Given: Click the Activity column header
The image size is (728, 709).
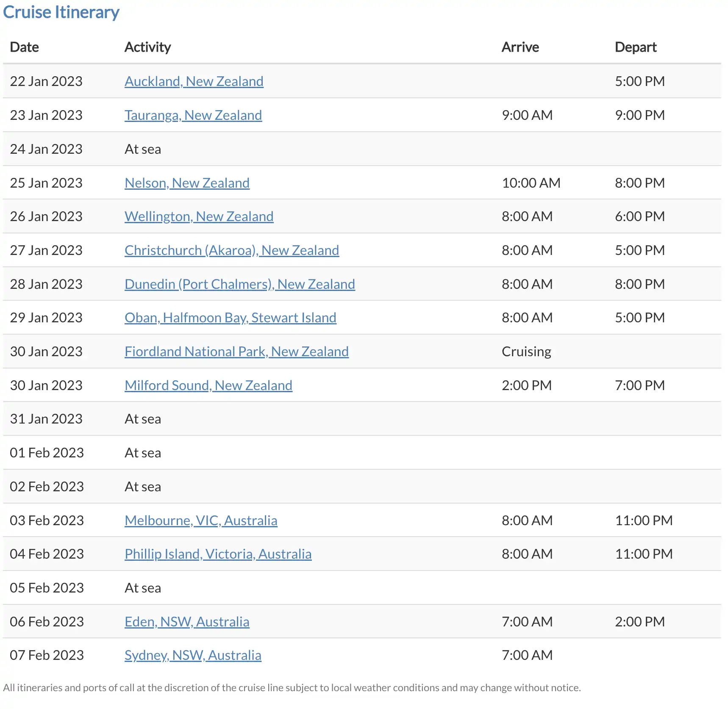Looking at the screenshot, I should pos(147,47).
